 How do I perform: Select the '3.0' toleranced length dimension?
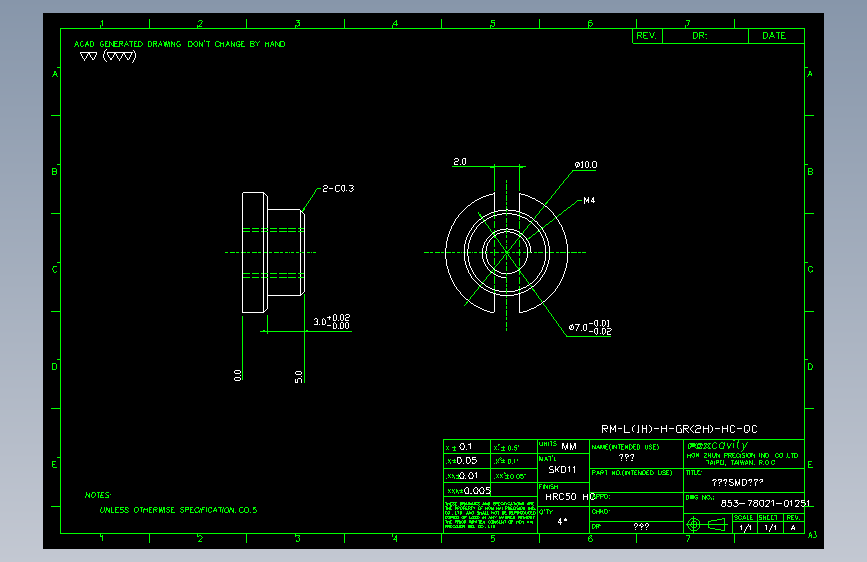(332, 321)
